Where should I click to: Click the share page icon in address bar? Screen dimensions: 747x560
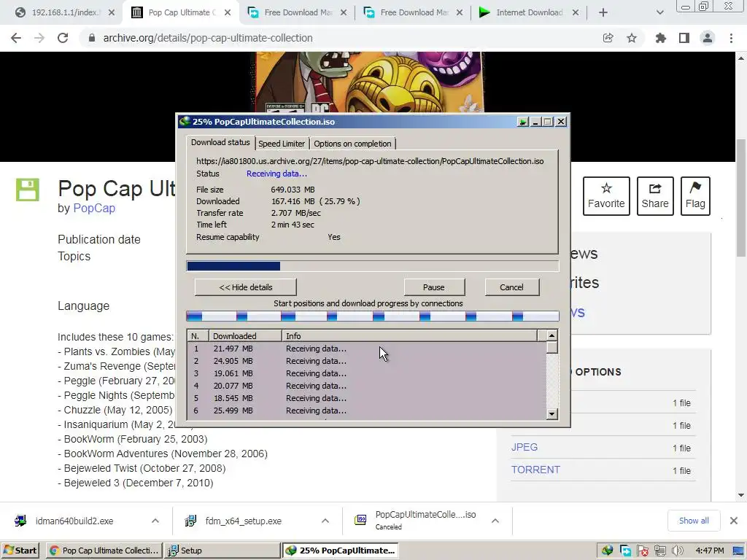(608, 38)
